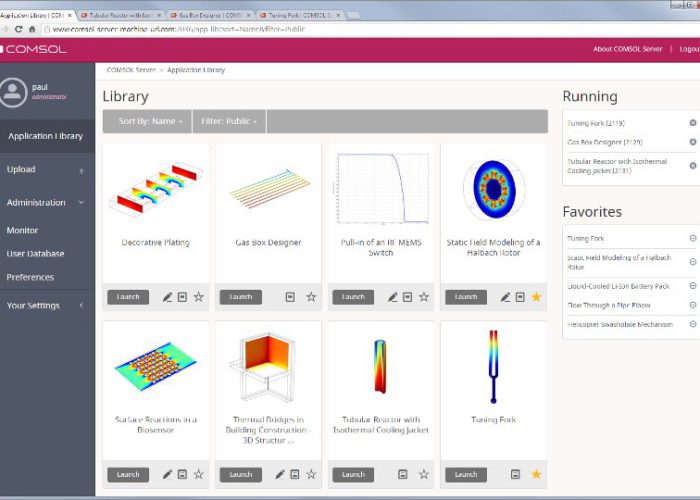Click the paul user avatar icon

[13, 92]
